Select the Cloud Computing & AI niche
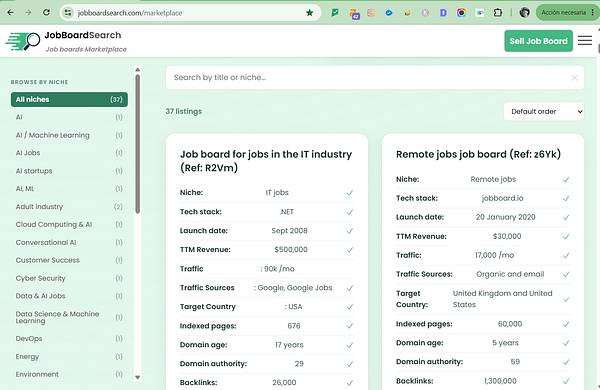Image resolution: width=600 pixels, height=390 pixels. [x=69, y=224]
